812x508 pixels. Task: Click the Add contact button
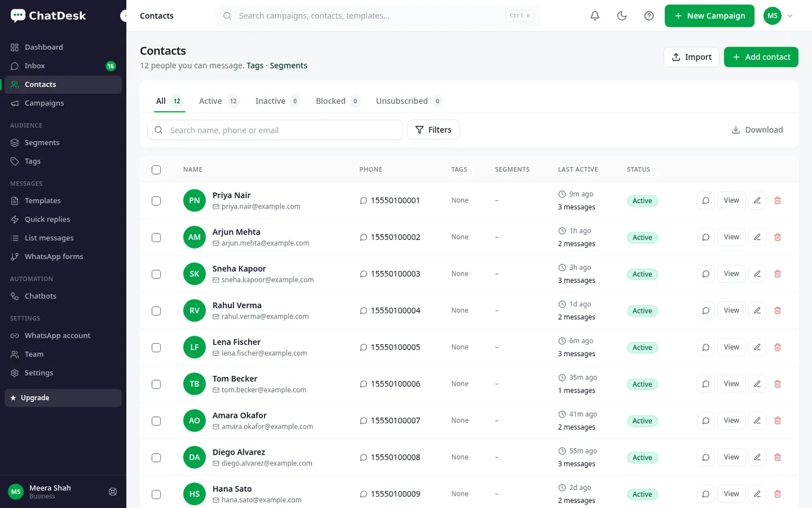pos(761,57)
